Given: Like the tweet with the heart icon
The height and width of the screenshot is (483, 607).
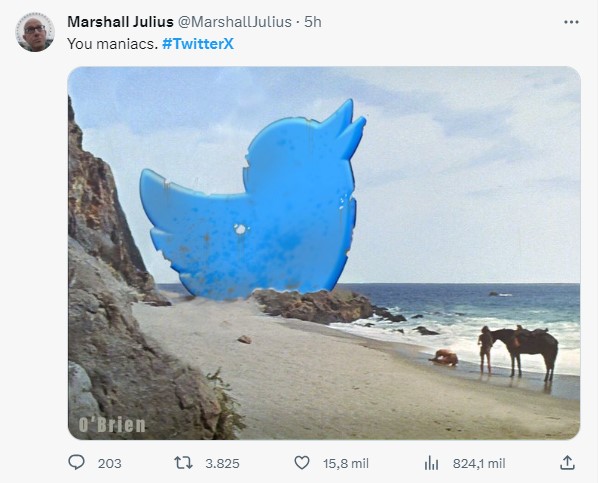Looking at the screenshot, I should [304, 463].
